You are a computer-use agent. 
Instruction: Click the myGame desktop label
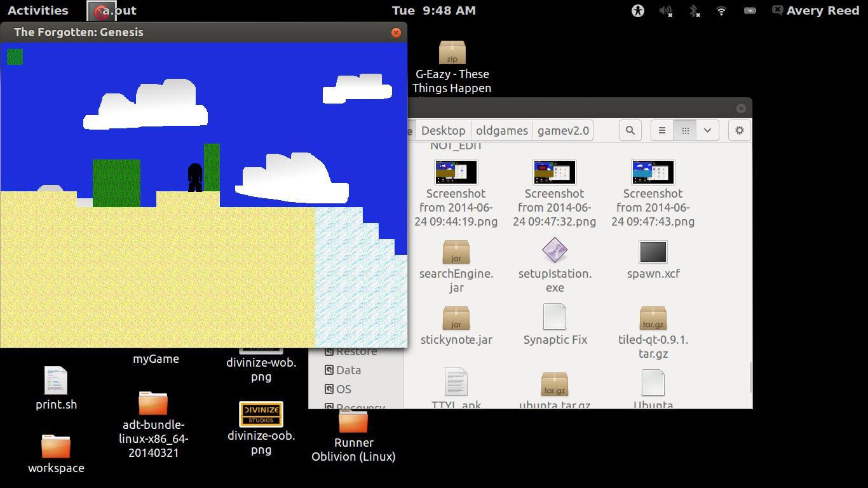click(156, 358)
